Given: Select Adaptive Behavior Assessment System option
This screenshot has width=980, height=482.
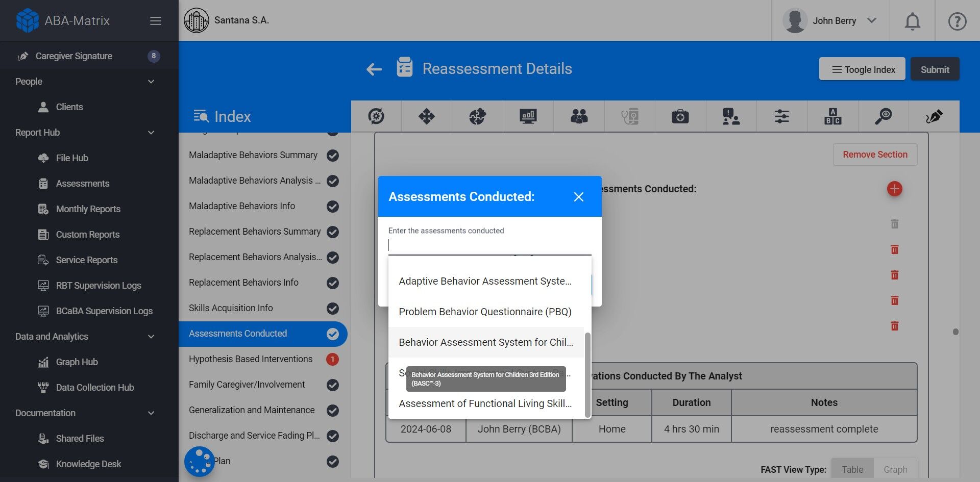Looking at the screenshot, I should [486, 281].
